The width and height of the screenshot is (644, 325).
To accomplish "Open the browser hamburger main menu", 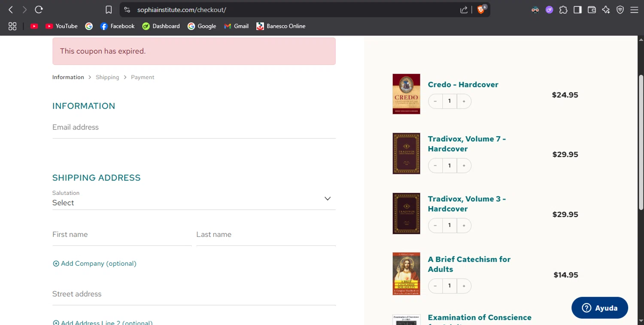I will click(x=634, y=10).
